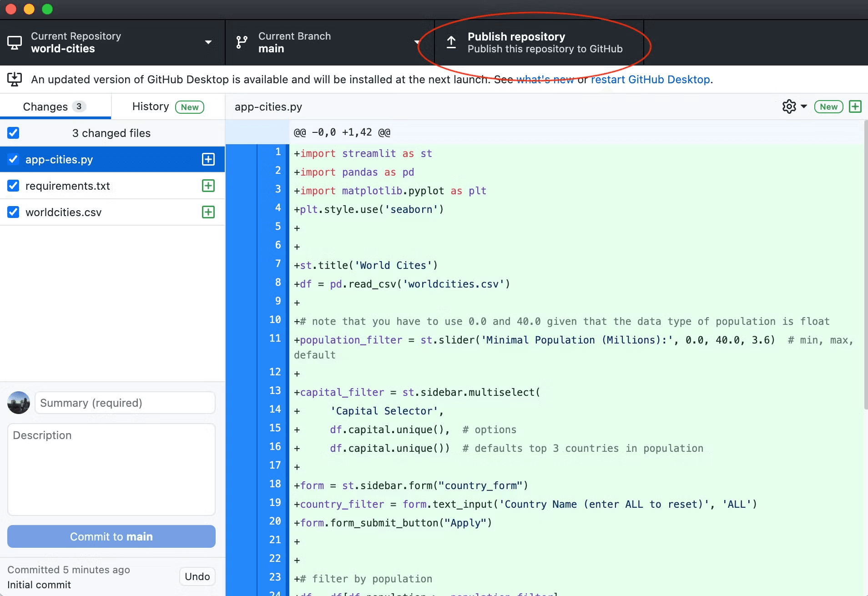Click restart GitHub Desktop link
This screenshot has height=596, width=868.
tap(651, 80)
